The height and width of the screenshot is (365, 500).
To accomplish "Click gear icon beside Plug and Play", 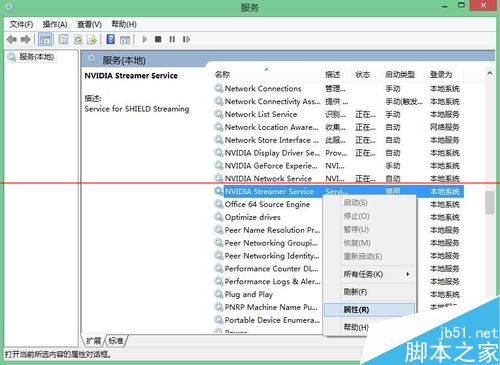I will (219, 294).
